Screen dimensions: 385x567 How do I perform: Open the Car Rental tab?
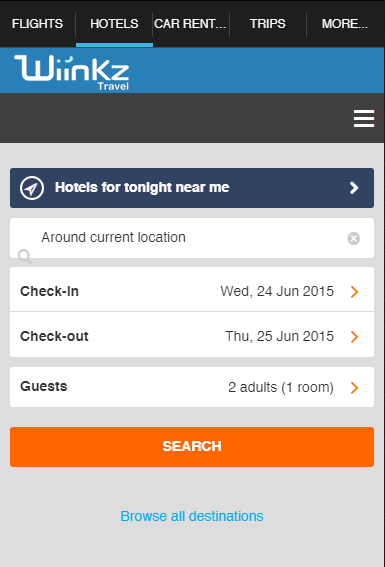pyautogui.click(x=191, y=24)
